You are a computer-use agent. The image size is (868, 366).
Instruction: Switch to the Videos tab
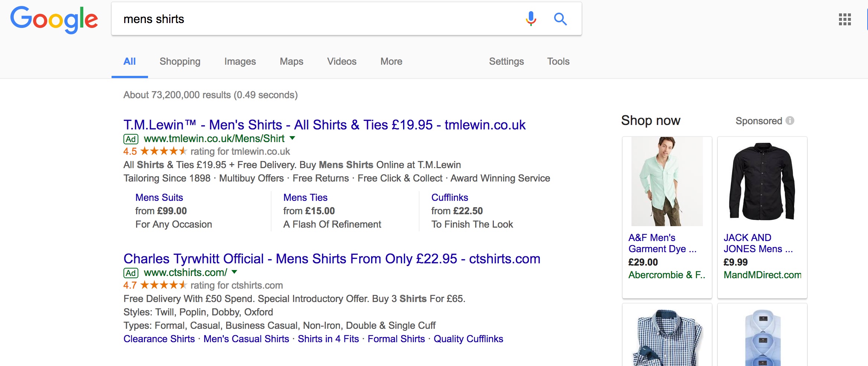point(342,61)
